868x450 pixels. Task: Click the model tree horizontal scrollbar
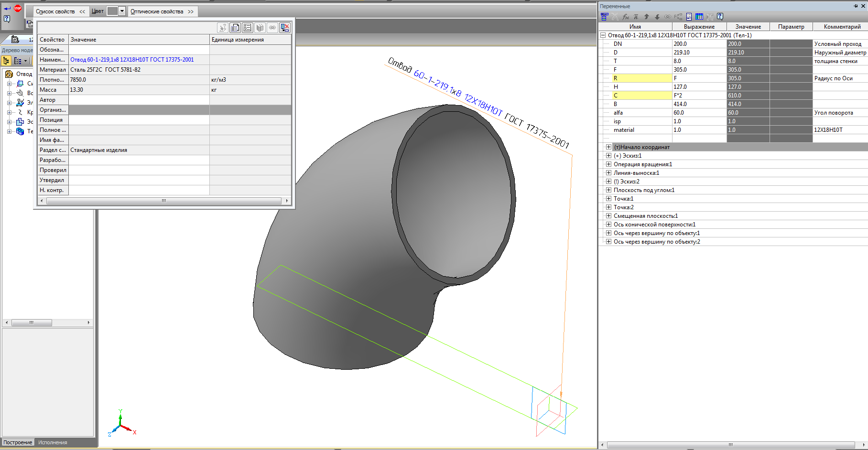(x=32, y=323)
